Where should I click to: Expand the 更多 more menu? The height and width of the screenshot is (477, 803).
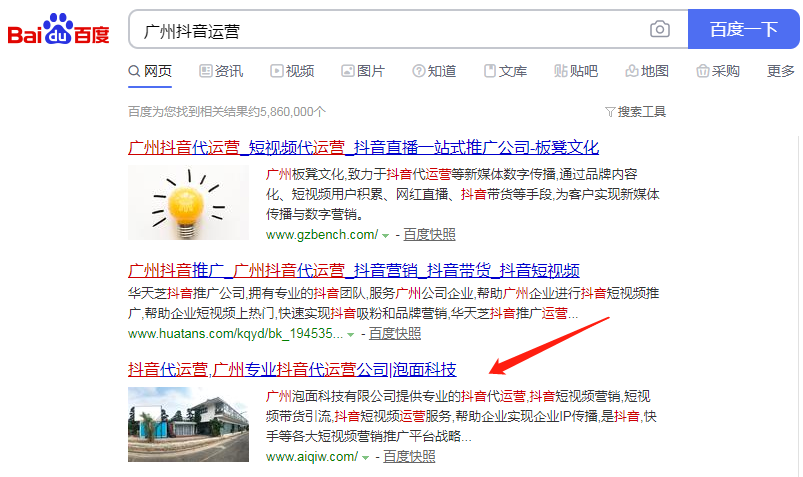click(780, 71)
